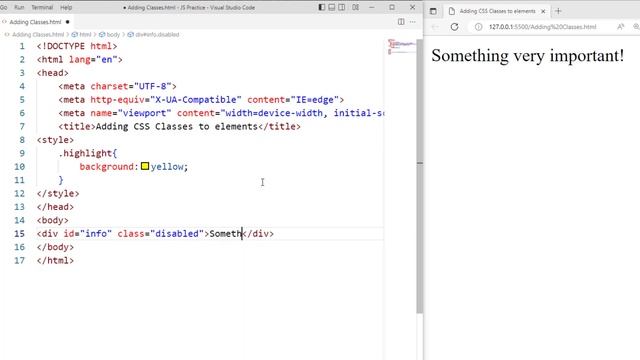The width and height of the screenshot is (640, 360).
Task: Click the X-UA-Compatible meta line
Action: pyautogui.click(x=201, y=100)
